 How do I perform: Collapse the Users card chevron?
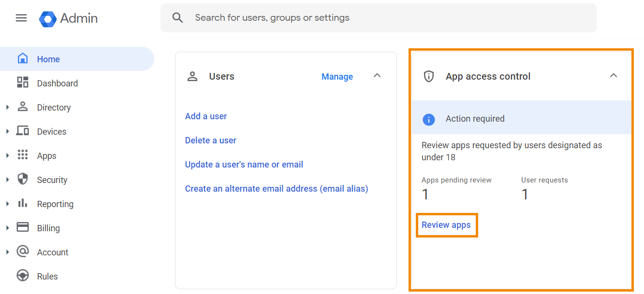click(377, 76)
